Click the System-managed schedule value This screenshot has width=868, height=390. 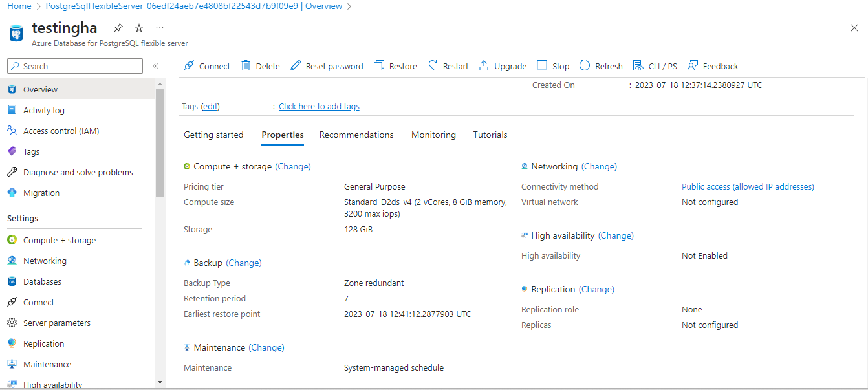(394, 367)
